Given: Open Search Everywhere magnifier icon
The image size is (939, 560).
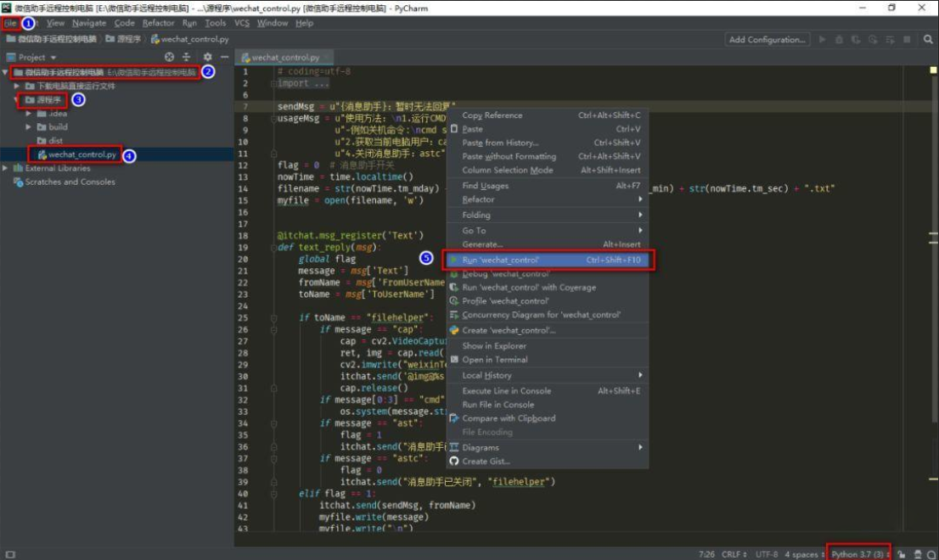Looking at the screenshot, I should coord(928,40).
